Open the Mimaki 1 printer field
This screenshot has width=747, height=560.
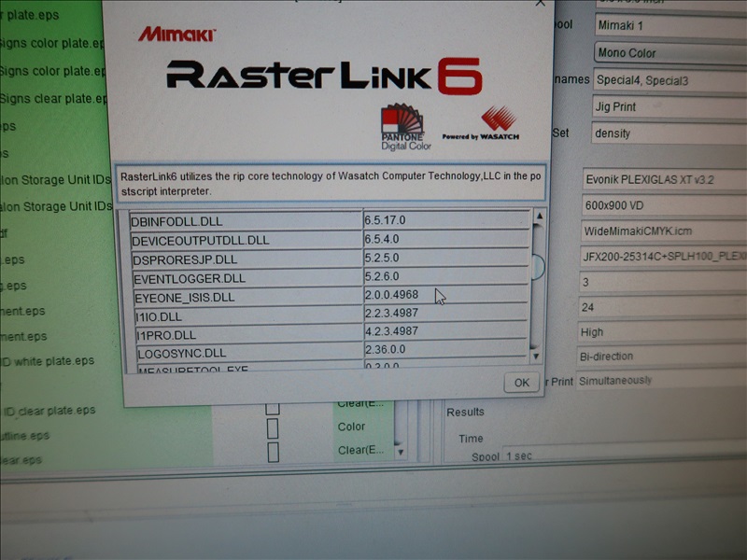[x=669, y=25]
